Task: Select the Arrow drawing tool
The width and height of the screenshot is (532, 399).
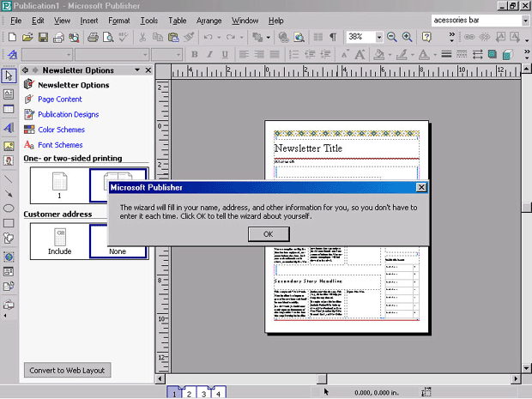Action: pos(9,194)
